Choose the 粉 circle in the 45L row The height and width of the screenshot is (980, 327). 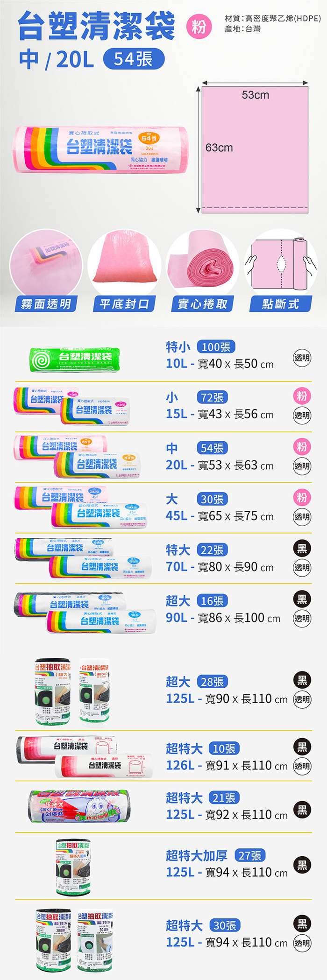(x=302, y=497)
